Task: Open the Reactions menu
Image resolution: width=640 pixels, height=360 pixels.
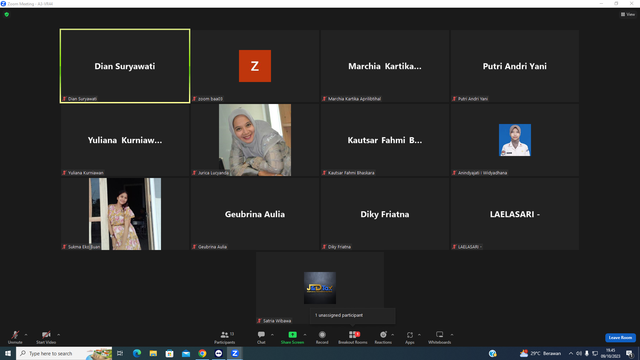Action: tap(383, 337)
